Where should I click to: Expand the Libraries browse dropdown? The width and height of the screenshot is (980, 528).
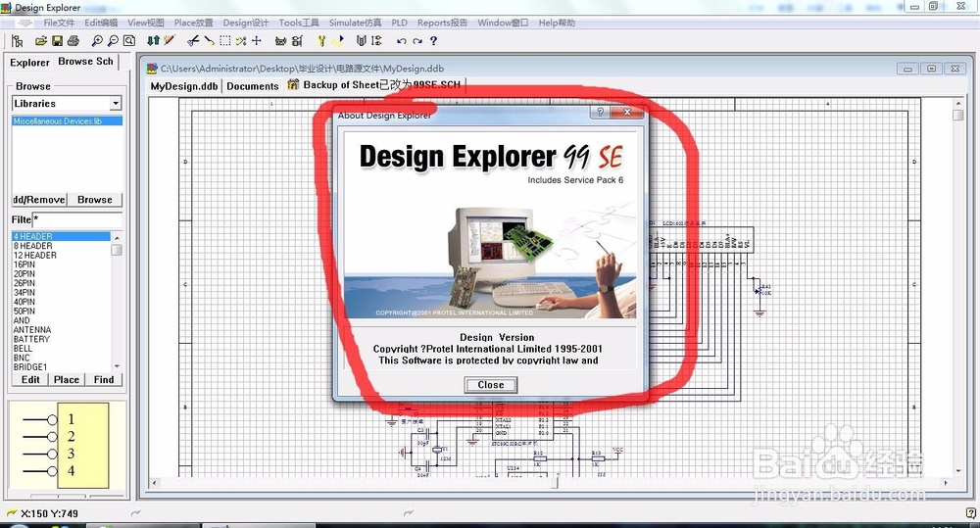coord(116,103)
